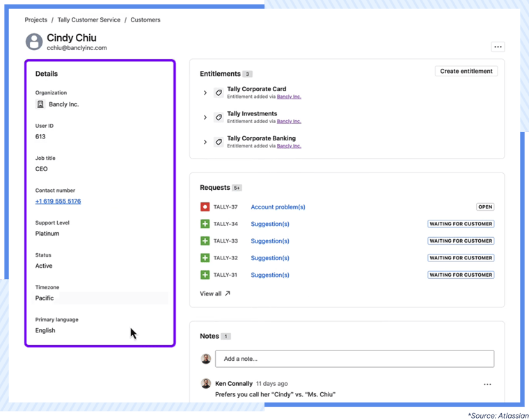This screenshot has height=420, width=529.
Task: Expand the Tally Corporate Banking entitlement
Action: coord(205,142)
